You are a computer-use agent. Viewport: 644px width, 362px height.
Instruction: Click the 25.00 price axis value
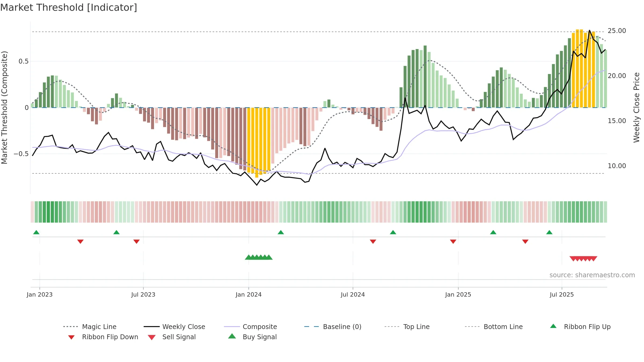point(617,31)
